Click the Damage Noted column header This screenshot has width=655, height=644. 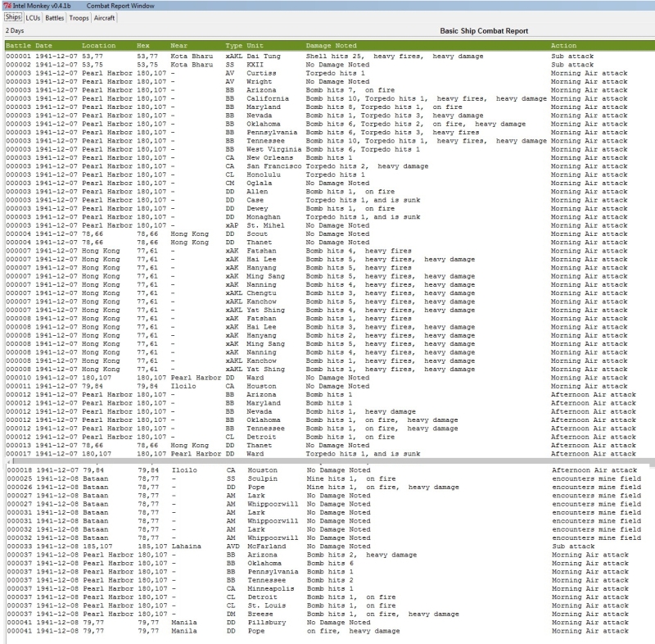click(x=332, y=46)
